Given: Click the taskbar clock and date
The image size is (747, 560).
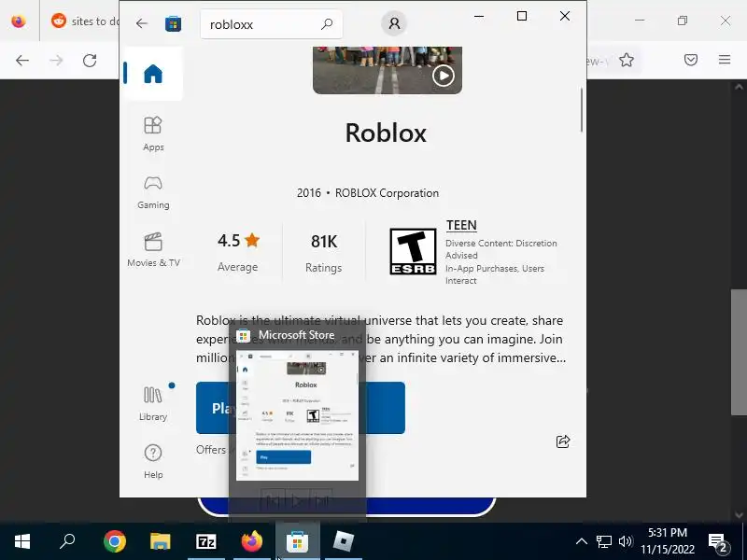Looking at the screenshot, I should tap(667, 541).
